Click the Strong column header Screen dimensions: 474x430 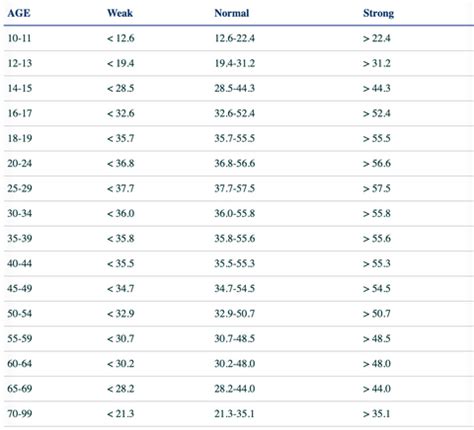[379, 13]
